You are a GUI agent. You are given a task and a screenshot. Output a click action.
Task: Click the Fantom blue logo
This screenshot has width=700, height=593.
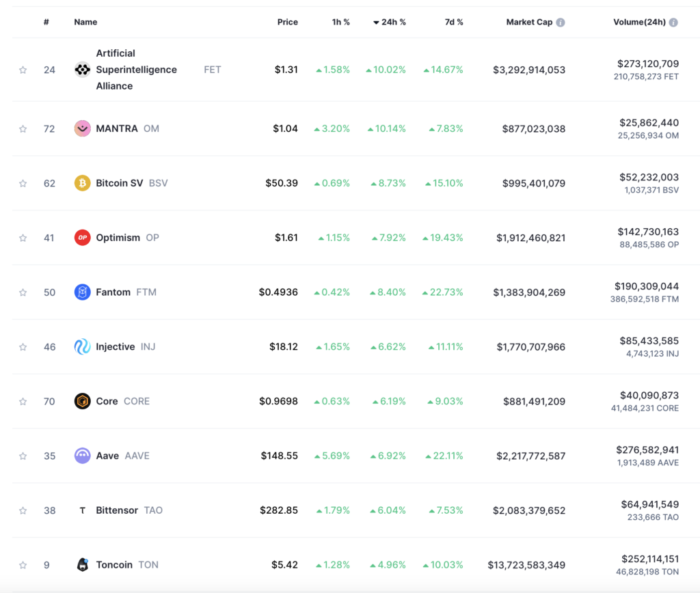pos(82,292)
